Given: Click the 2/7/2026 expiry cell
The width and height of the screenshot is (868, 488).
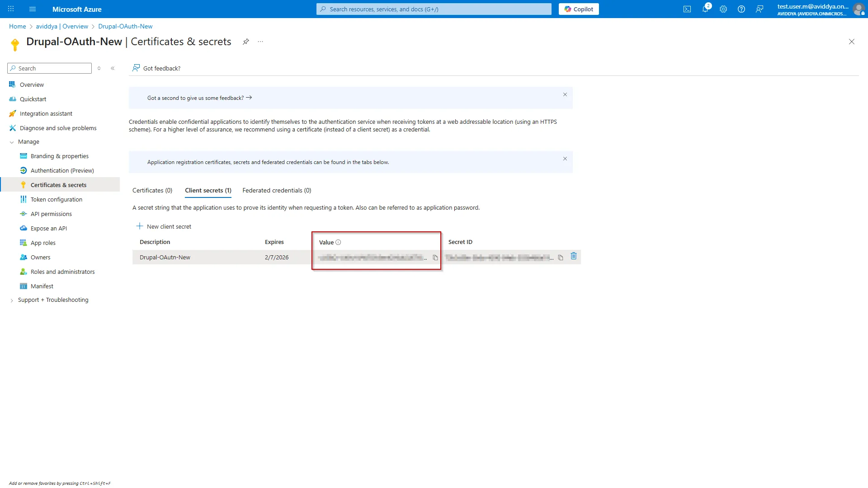Looking at the screenshot, I should pyautogui.click(x=277, y=258).
